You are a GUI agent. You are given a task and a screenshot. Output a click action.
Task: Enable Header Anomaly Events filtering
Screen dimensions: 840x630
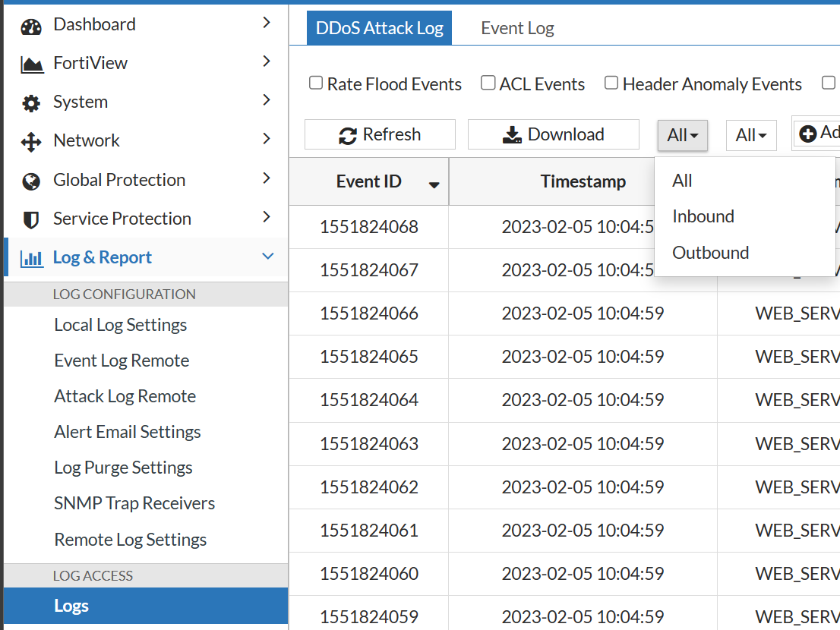[611, 83]
